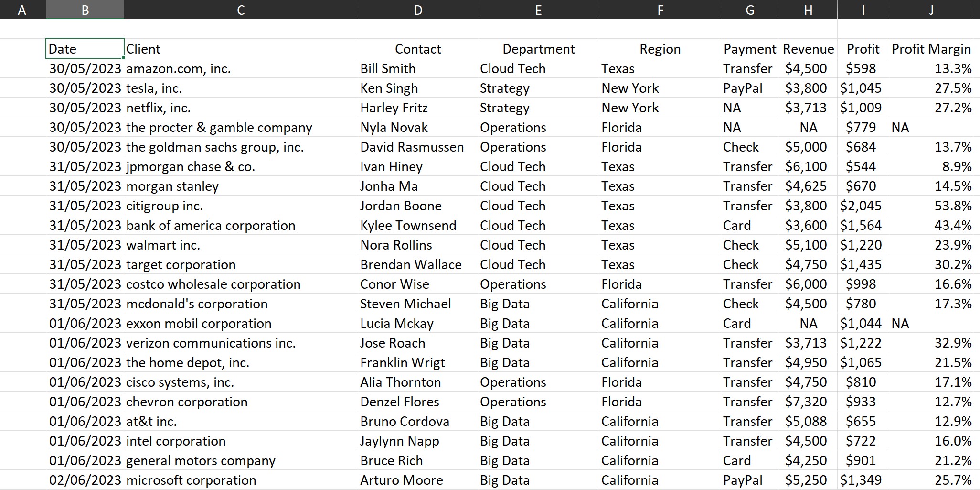Click the cell containing amazon.com, inc.
980x490 pixels.
click(x=178, y=68)
